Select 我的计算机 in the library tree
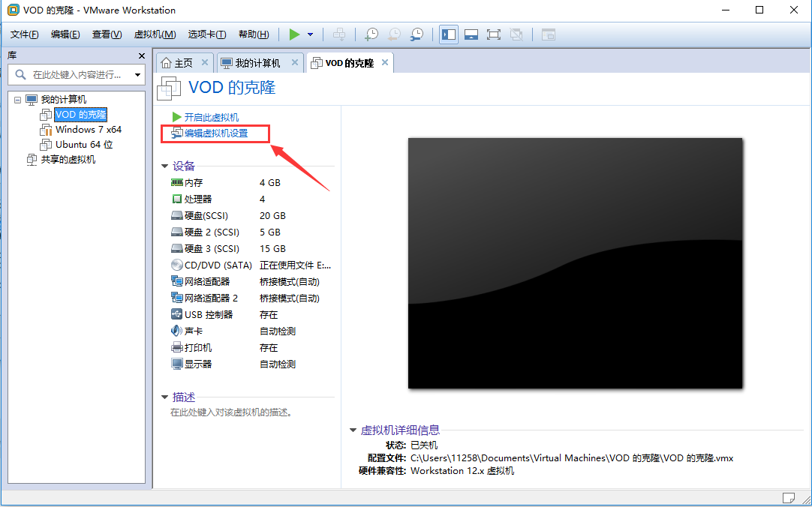812x507 pixels. click(64, 99)
